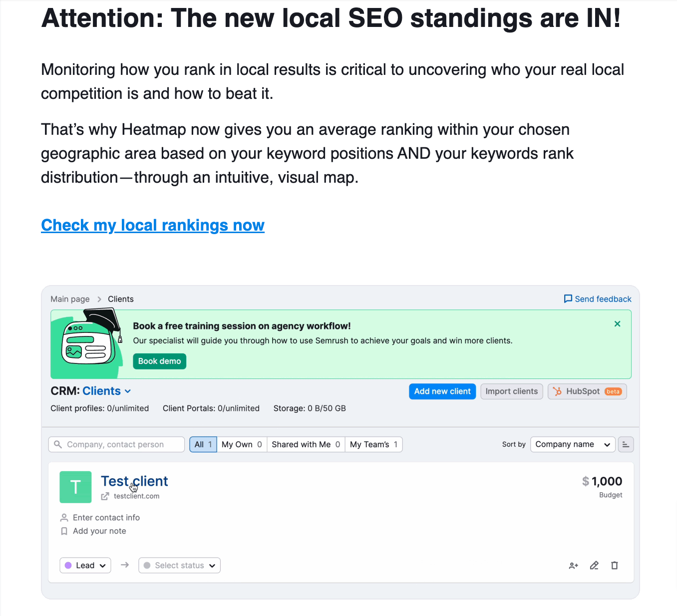Open the Send feedback panel
Screen dimensions: 677x616
click(597, 299)
